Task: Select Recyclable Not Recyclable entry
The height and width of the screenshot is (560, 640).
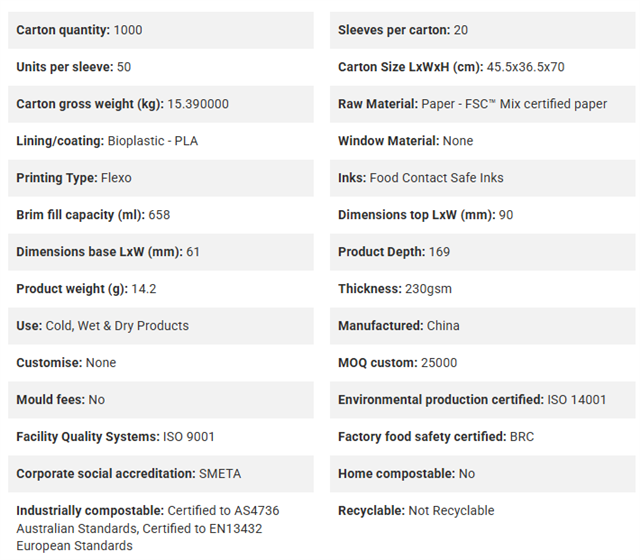Action: [482, 511]
